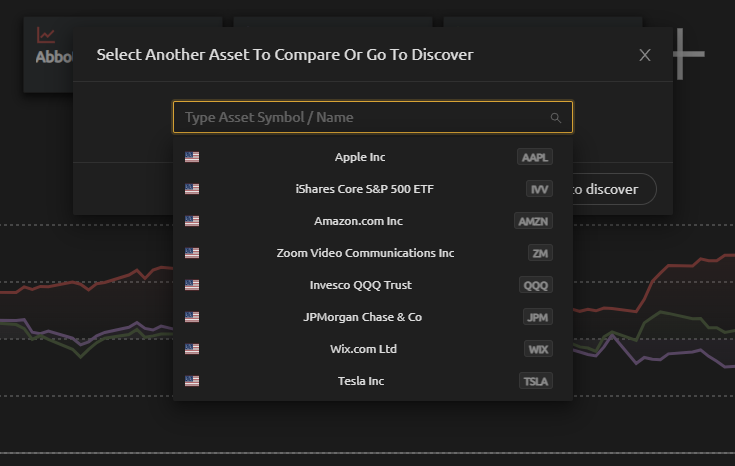Screen dimensions: 735x466
Task: Click the Abbott asset card
Action: (x=48, y=55)
